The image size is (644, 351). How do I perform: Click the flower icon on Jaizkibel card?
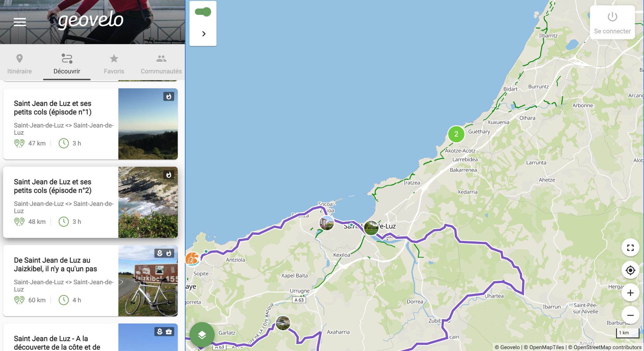point(160,253)
